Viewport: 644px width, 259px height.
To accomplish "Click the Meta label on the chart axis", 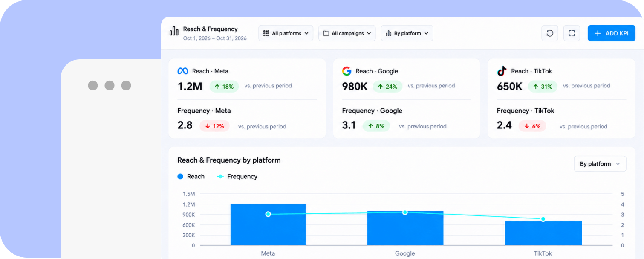I will 268,253.
